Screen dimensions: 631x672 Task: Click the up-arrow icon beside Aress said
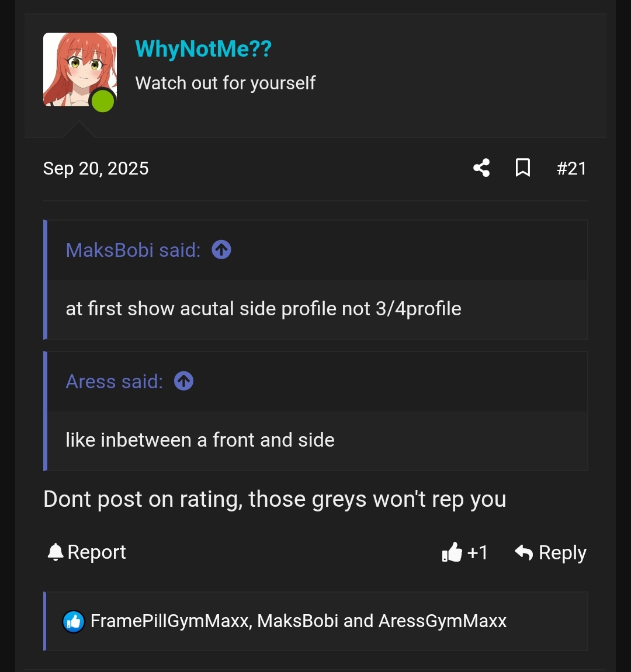coord(183,381)
